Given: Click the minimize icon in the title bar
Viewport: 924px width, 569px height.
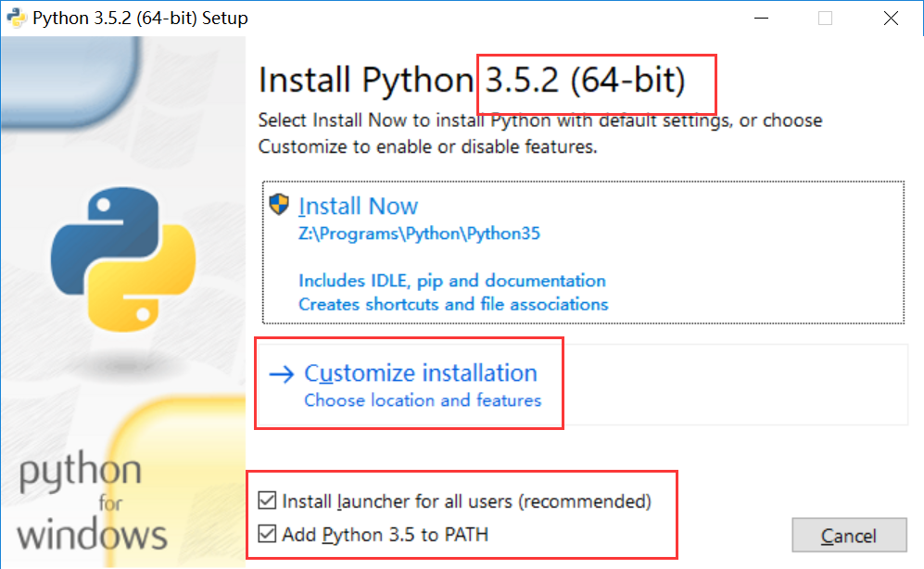Looking at the screenshot, I should click(x=761, y=18).
